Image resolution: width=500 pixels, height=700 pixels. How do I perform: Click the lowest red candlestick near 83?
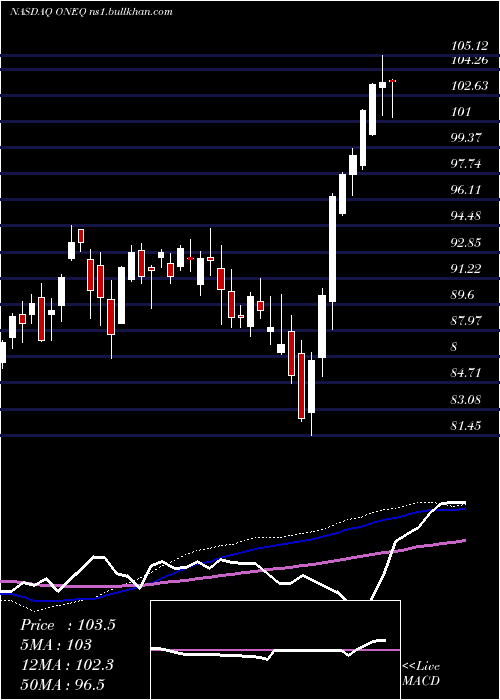(x=302, y=386)
